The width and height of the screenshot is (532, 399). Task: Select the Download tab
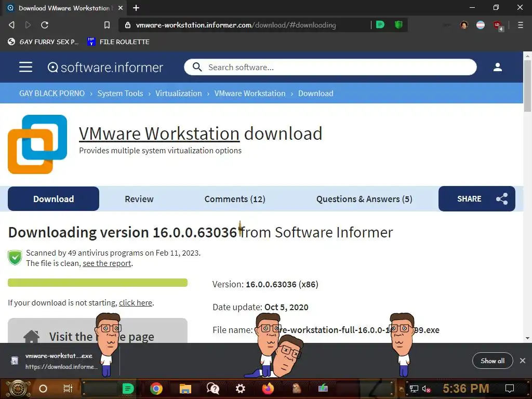pyautogui.click(x=54, y=199)
